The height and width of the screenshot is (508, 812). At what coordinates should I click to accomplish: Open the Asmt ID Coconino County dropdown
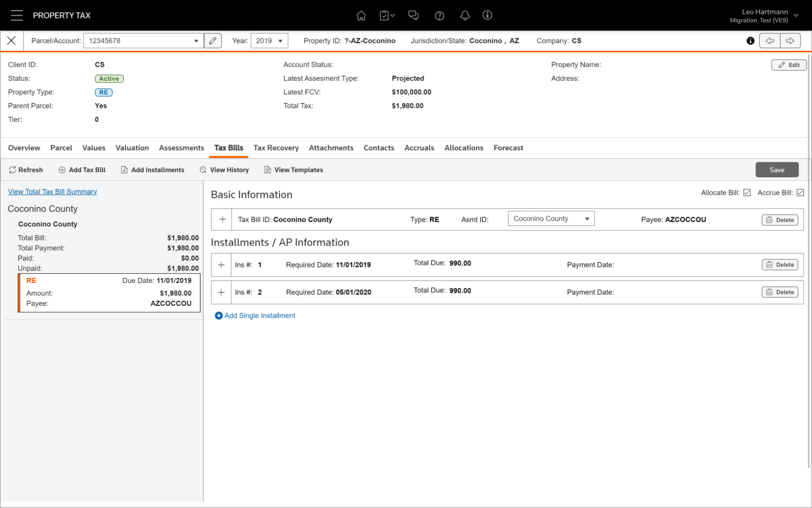551,219
